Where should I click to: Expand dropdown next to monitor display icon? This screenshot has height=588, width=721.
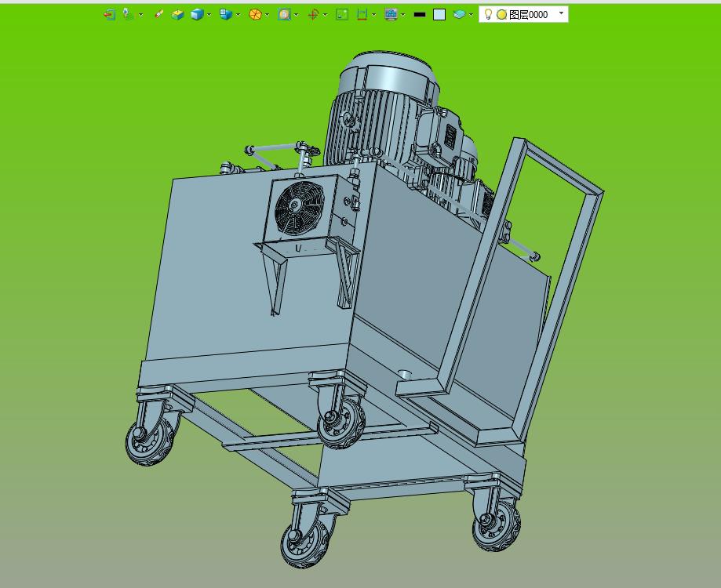tap(402, 15)
